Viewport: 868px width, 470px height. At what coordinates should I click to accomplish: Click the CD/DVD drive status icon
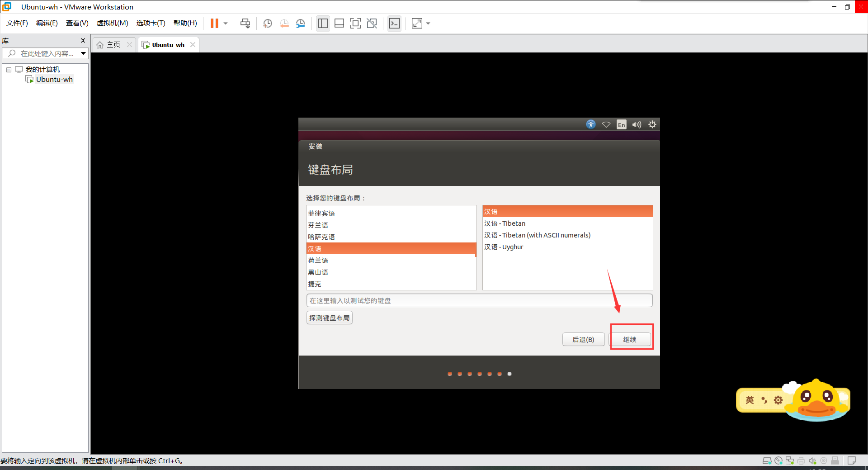tap(778, 461)
